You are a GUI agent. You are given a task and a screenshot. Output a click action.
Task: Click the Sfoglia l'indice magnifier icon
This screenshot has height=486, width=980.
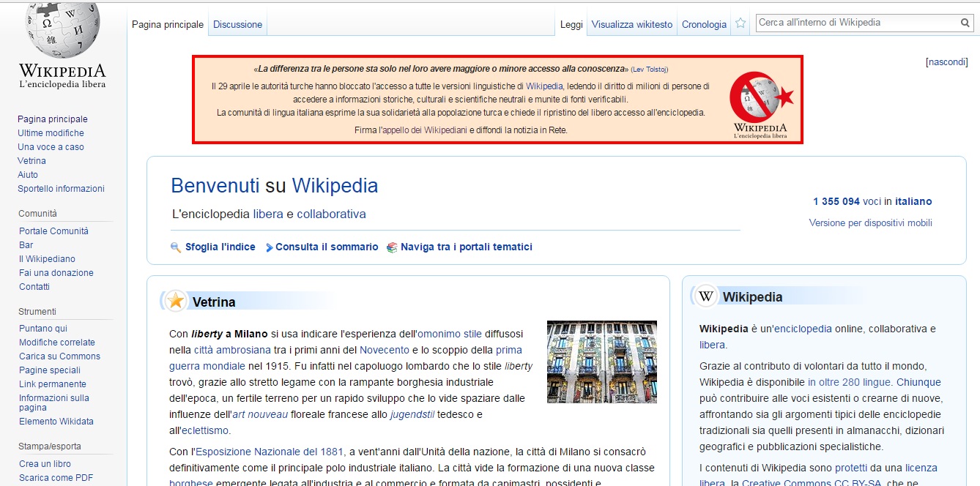(176, 247)
